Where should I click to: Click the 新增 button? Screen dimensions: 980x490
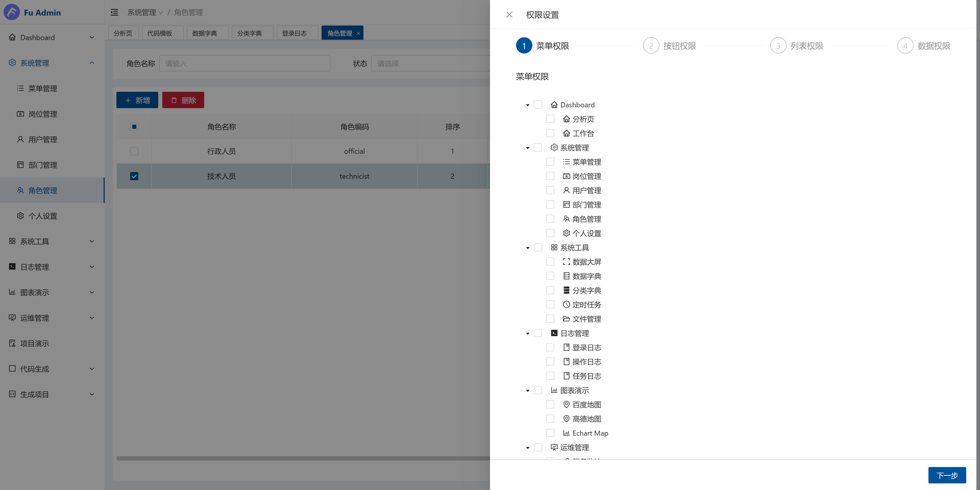click(x=137, y=100)
